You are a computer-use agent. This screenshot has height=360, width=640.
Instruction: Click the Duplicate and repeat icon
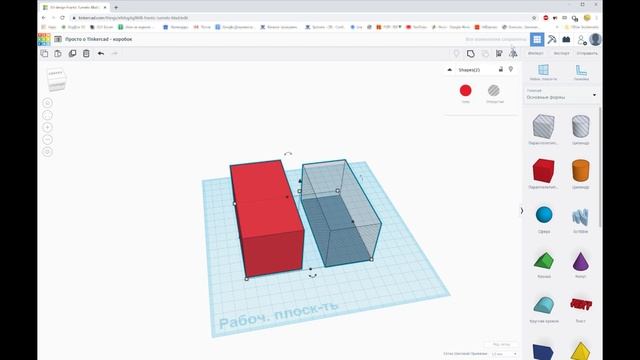point(72,53)
